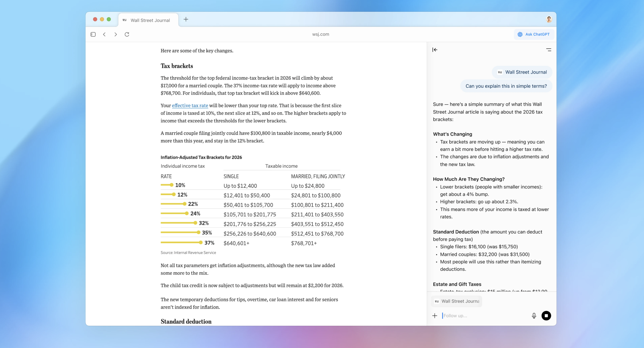This screenshot has height=348, width=644.
Task: Reload the page with refresh icon
Action: [127, 34]
